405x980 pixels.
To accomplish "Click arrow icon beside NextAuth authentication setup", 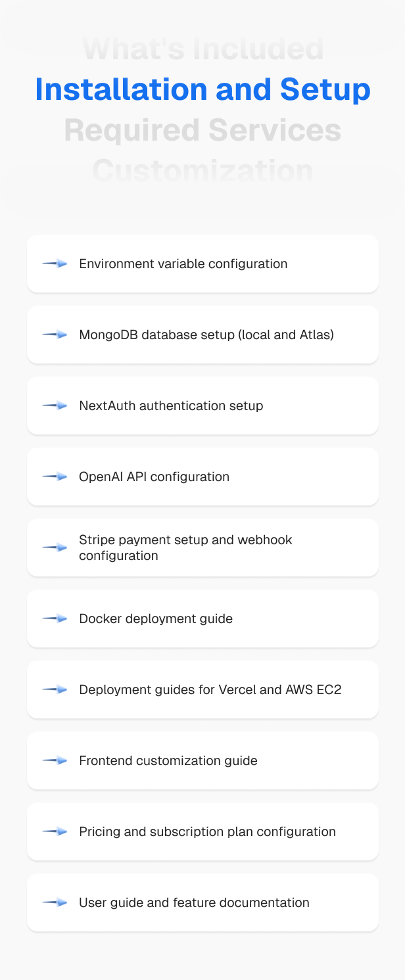I will point(55,406).
